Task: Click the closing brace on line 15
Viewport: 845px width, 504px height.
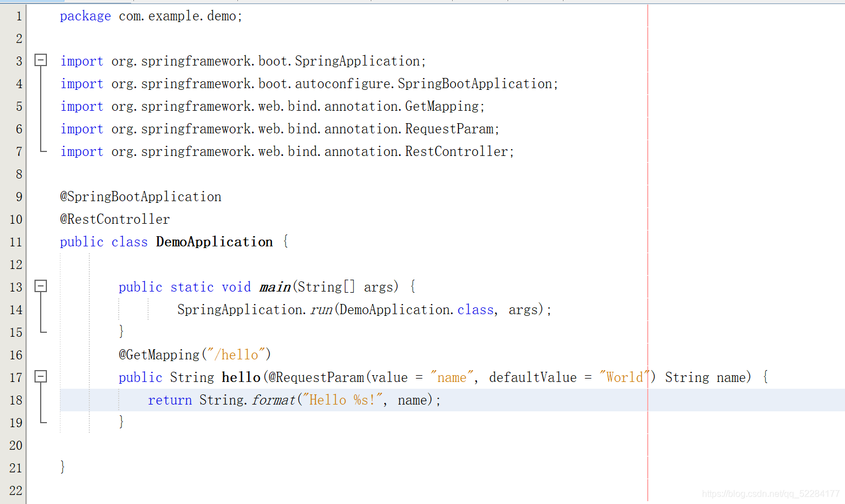Action: pos(121,331)
